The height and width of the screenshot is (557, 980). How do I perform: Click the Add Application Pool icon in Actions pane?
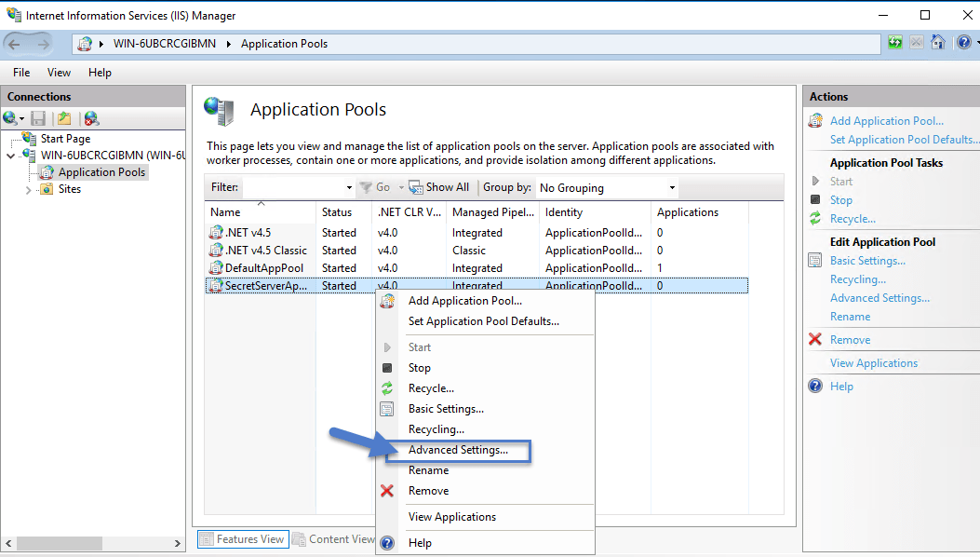815,121
